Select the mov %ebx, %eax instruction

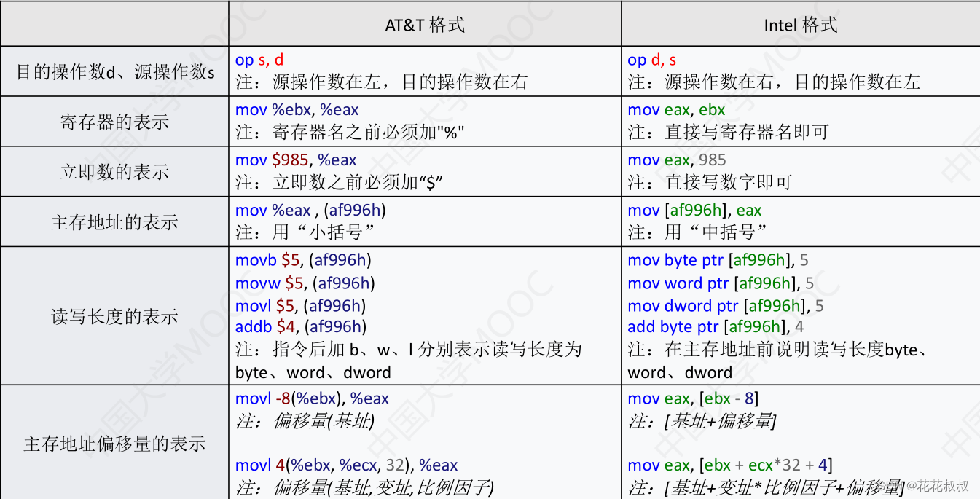click(x=297, y=110)
